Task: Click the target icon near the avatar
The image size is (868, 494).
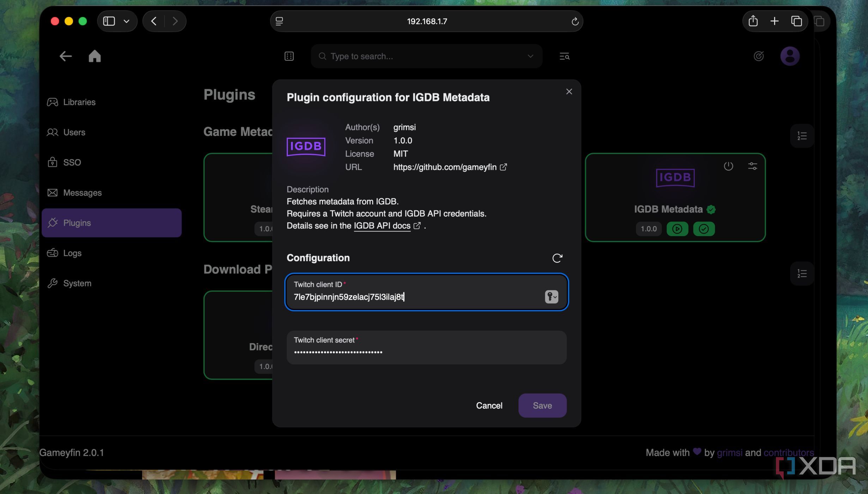Action: (758, 56)
